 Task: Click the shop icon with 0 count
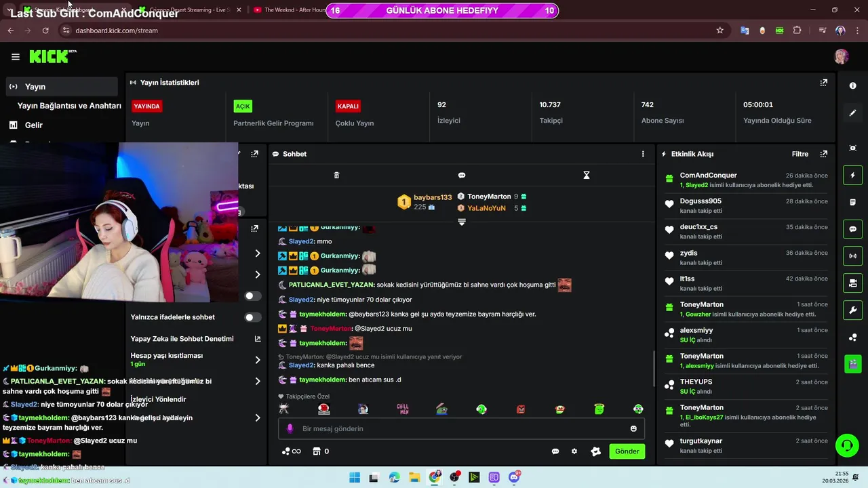click(320, 451)
